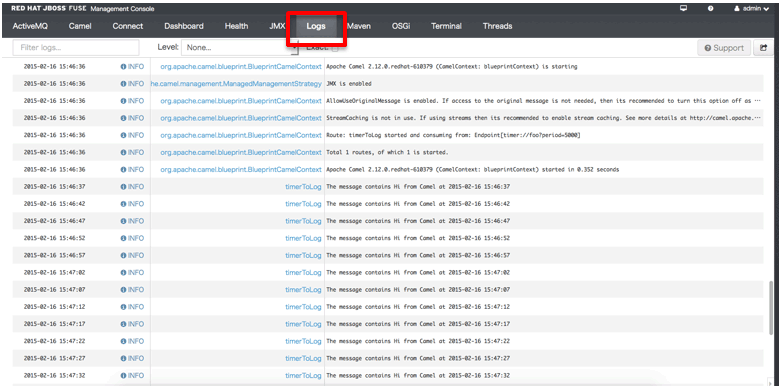
Task: Toggle the Exact checkbox
Action: point(335,48)
